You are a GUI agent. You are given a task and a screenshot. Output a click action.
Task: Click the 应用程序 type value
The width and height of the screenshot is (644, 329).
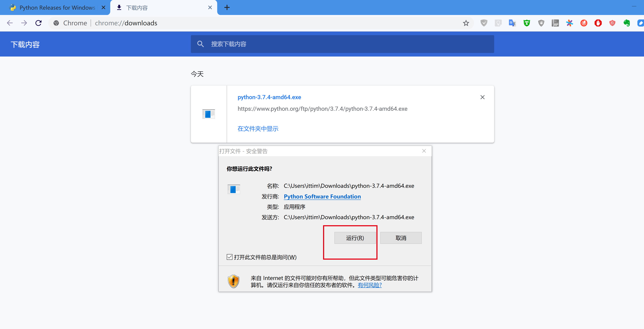coord(295,207)
